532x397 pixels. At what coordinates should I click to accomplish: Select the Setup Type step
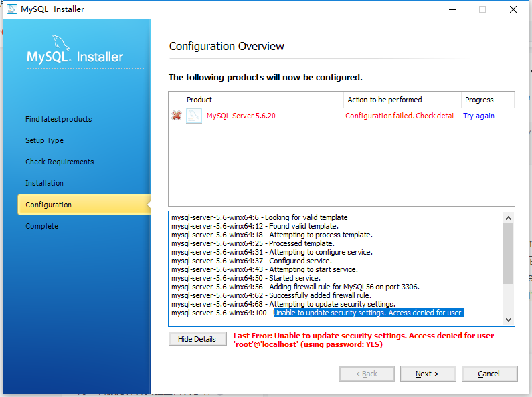44,140
